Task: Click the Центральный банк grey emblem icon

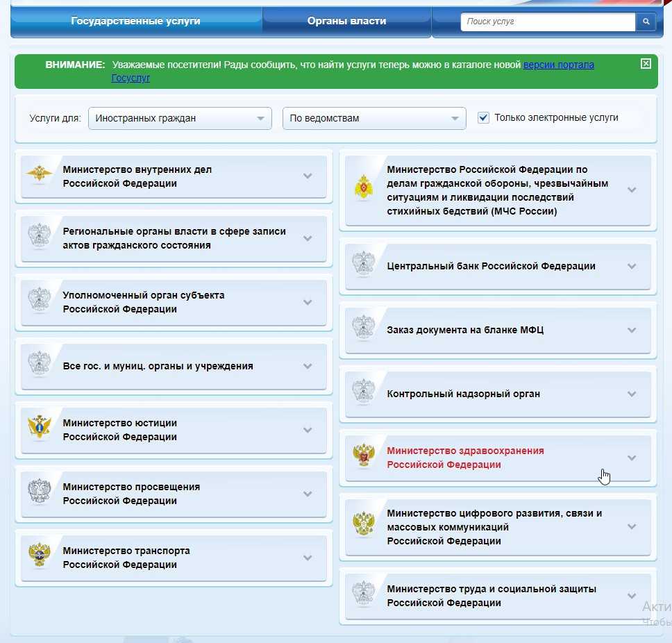Action: [x=364, y=263]
